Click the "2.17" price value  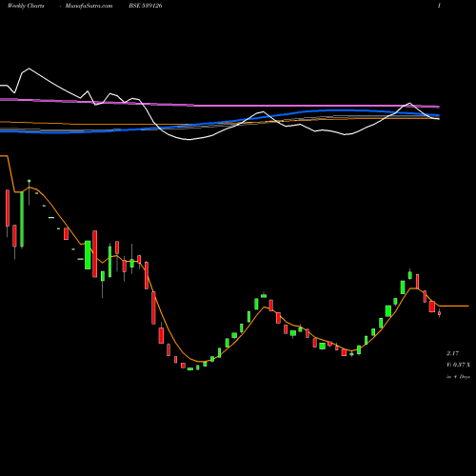[x=452, y=353]
